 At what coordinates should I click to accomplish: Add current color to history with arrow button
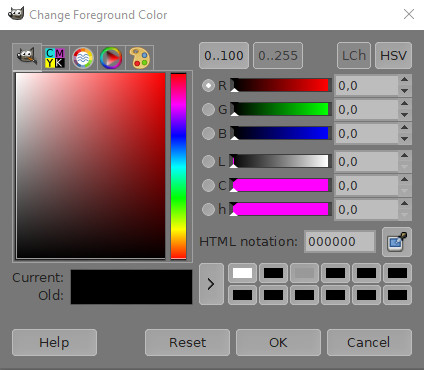211,284
